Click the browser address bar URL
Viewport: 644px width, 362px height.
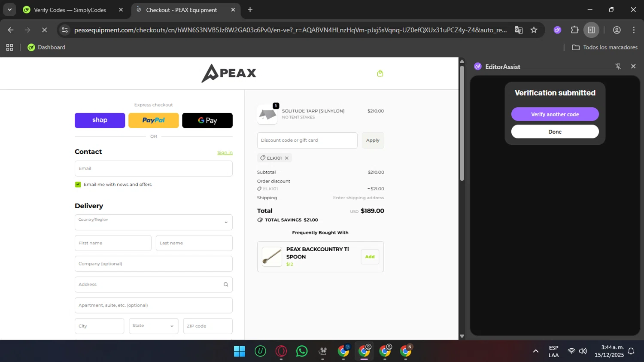290,30
